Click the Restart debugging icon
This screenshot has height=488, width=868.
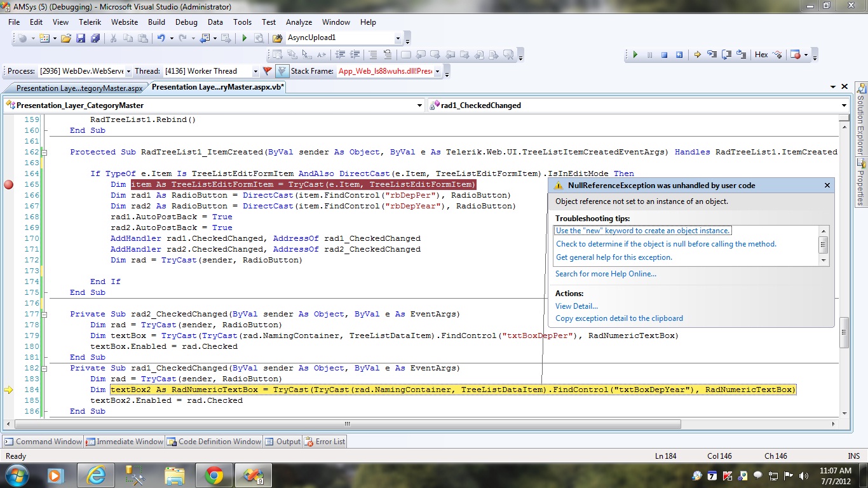[679, 55]
